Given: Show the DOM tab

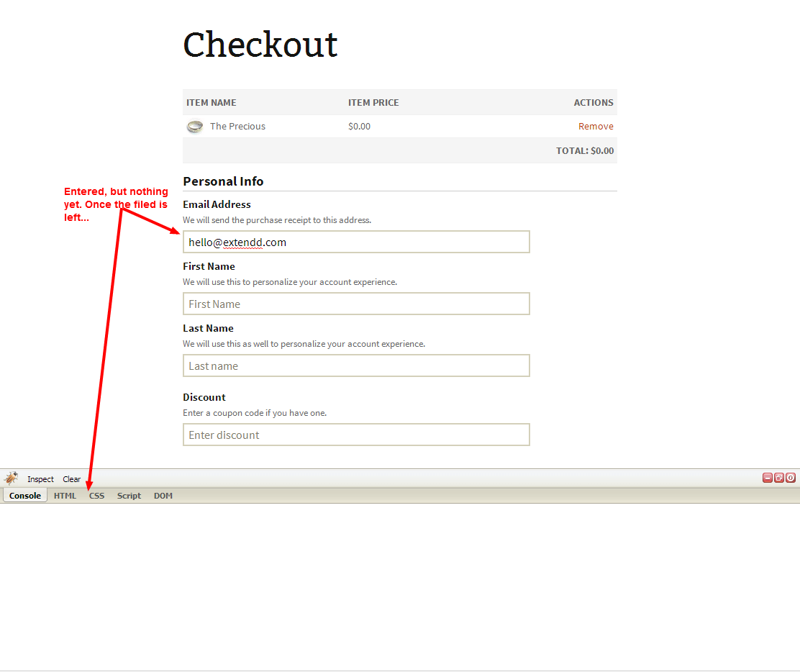Looking at the screenshot, I should point(163,496).
